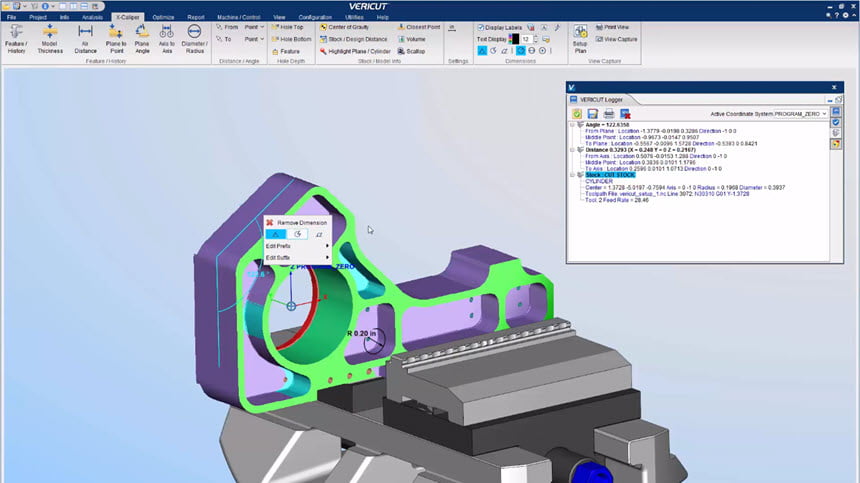Open the Text Display color swatch

514,39
